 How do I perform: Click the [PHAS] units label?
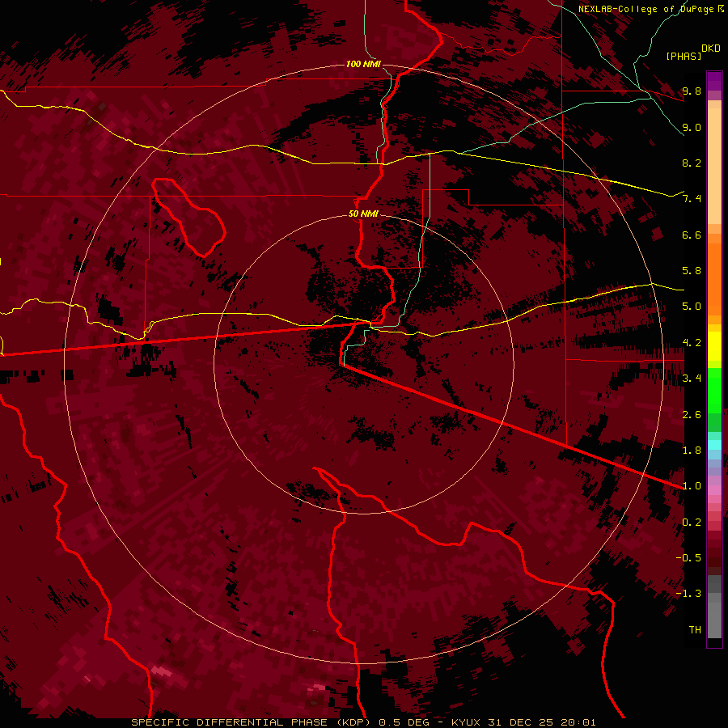point(684,56)
